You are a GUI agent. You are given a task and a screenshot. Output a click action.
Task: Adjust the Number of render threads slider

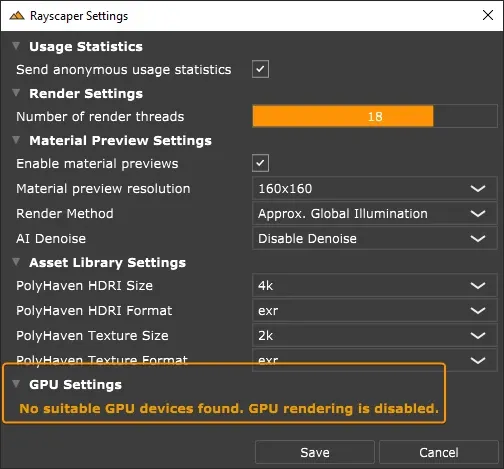click(375, 116)
